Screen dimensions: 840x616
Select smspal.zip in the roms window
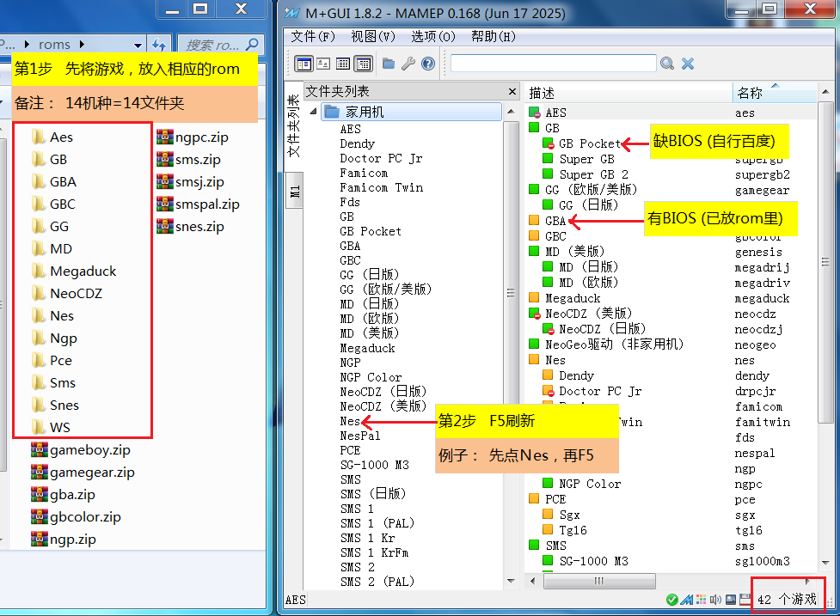tap(199, 204)
